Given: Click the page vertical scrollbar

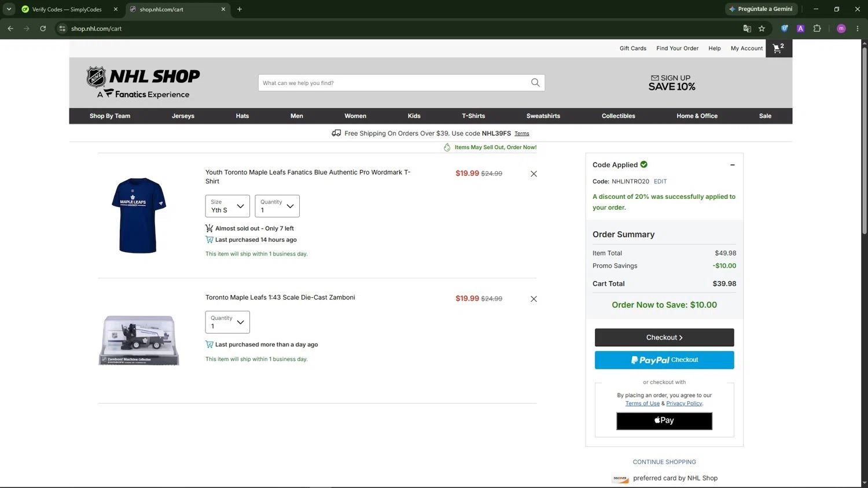Looking at the screenshot, I should click(865, 141).
